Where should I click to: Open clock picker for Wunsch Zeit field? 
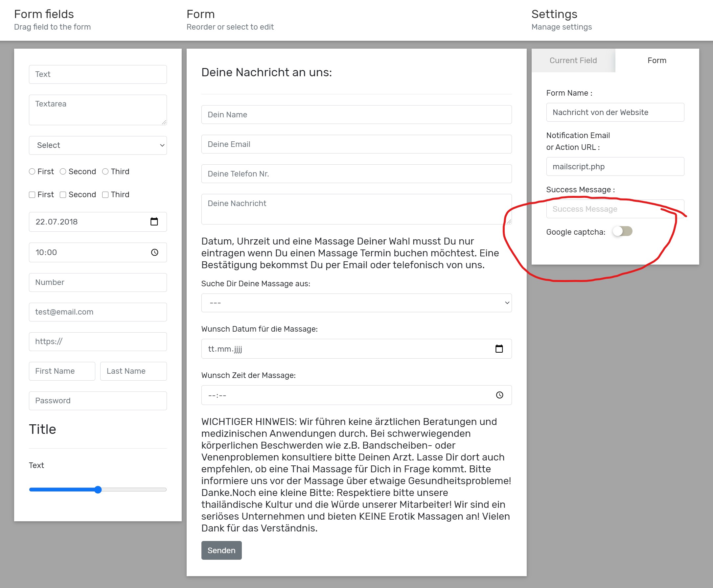pos(499,395)
